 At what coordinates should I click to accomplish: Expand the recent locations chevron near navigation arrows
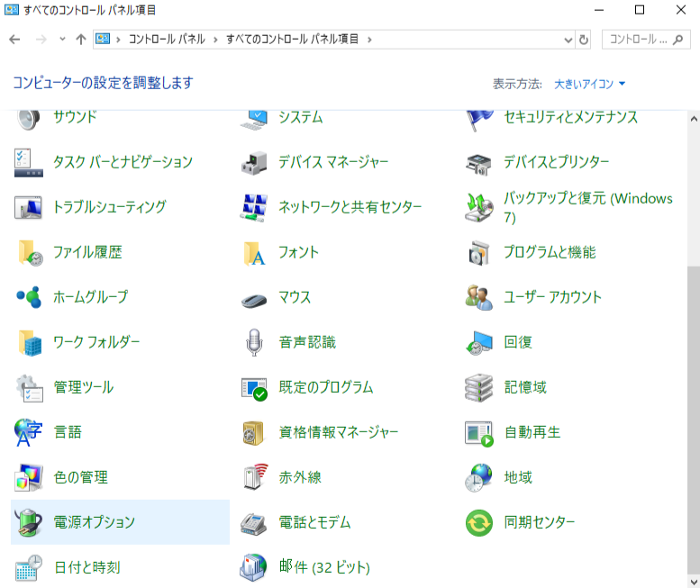point(62,40)
